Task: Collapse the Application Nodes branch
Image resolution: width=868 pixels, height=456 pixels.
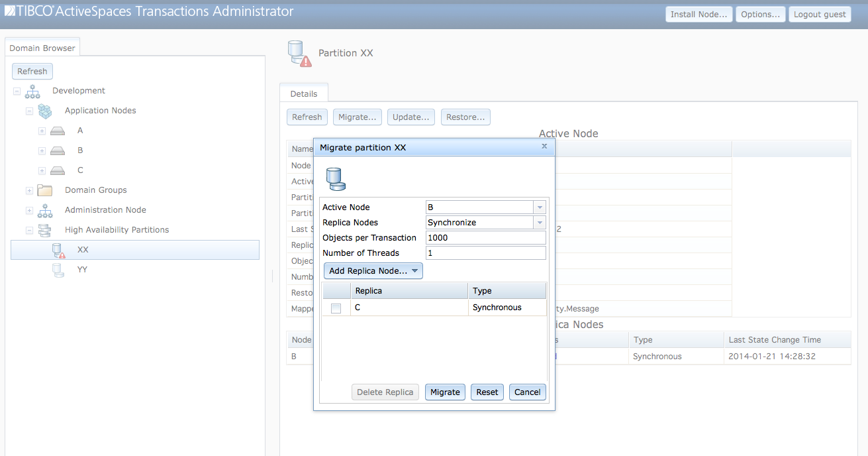Action: tap(29, 111)
